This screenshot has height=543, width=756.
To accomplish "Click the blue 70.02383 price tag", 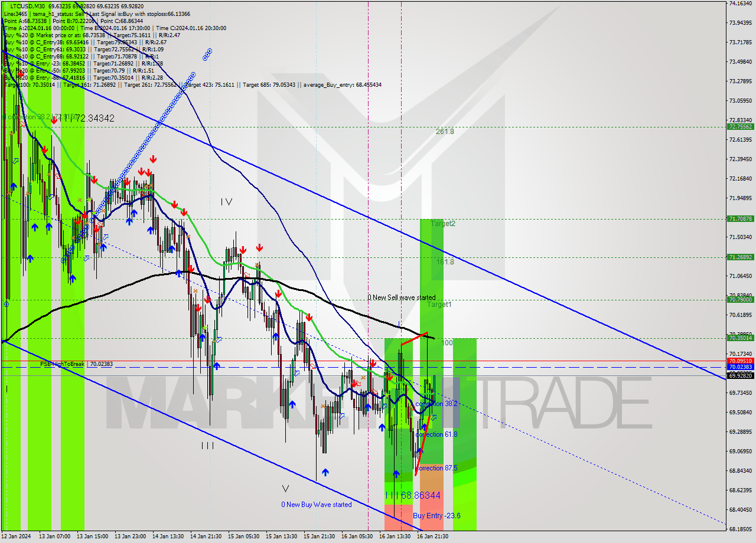I will click(741, 367).
